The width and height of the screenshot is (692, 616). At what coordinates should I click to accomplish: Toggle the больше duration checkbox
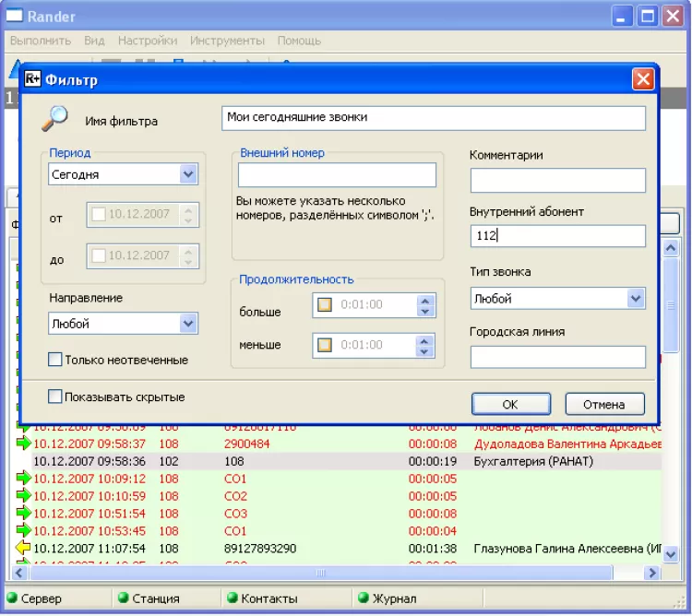coord(325,304)
